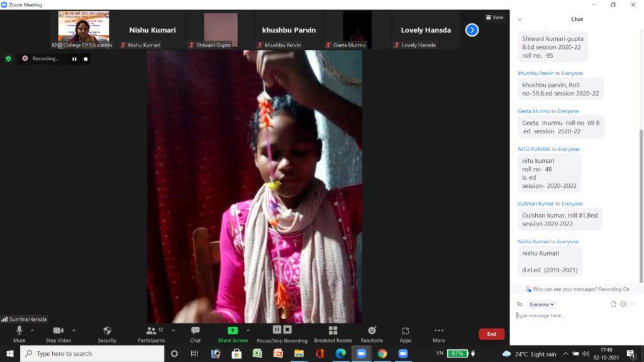Click the chat panel scrollbar
Screen dimensions: 644x362
pyautogui.click(x=641, y=206)
